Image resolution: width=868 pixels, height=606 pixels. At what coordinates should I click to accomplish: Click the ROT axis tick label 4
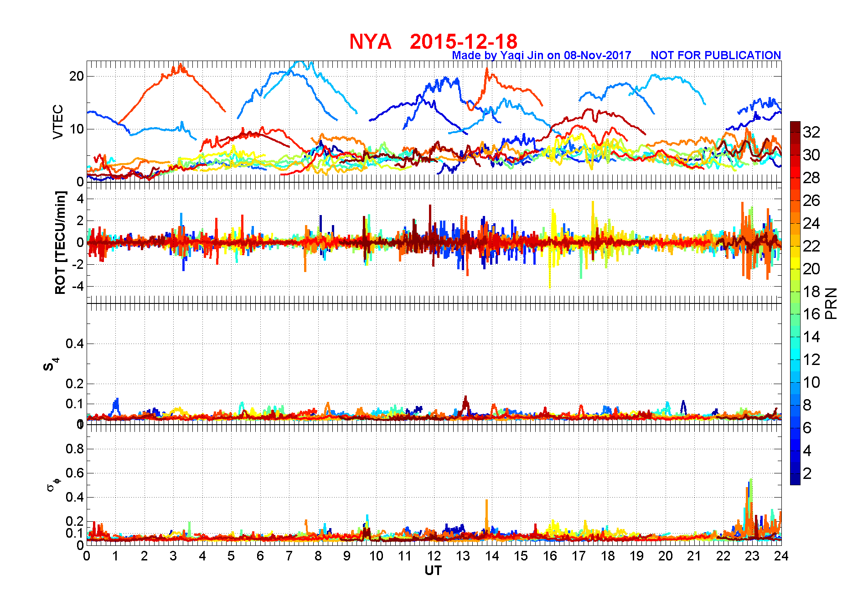point(80,199)
